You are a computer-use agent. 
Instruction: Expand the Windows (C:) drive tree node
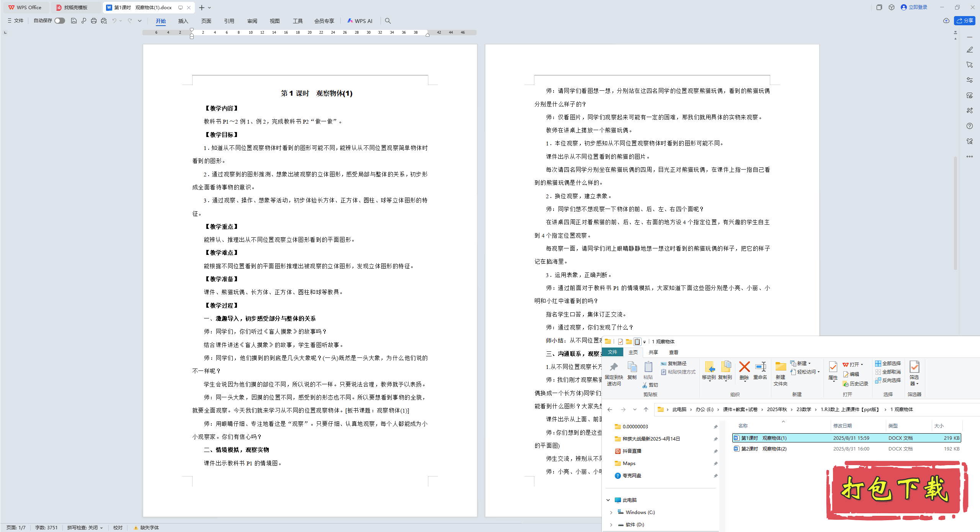tap(611, 512)
